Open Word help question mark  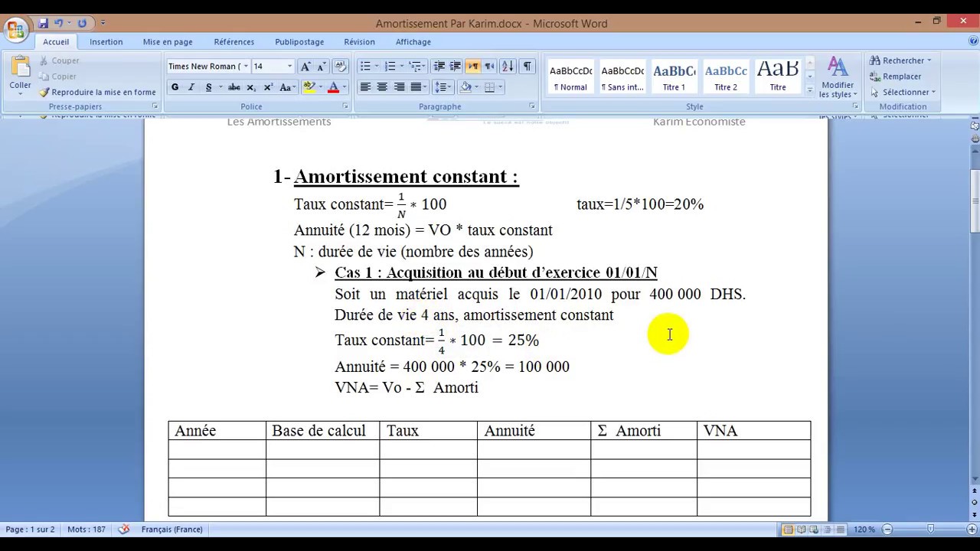972,42
